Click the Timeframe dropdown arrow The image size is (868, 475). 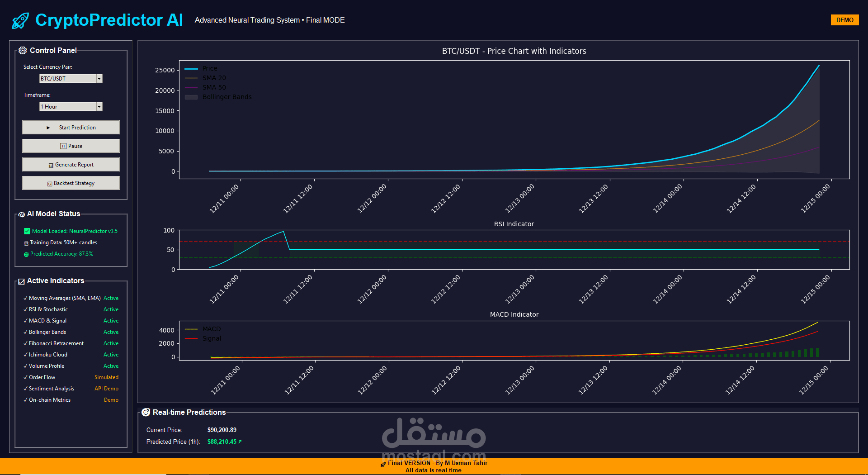tap(99, 106)
